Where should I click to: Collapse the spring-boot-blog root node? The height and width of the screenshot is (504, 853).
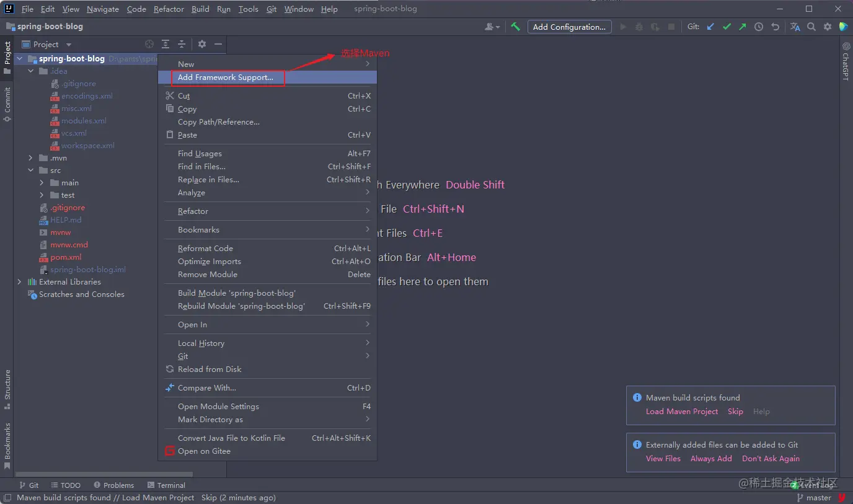pos(20,59)
